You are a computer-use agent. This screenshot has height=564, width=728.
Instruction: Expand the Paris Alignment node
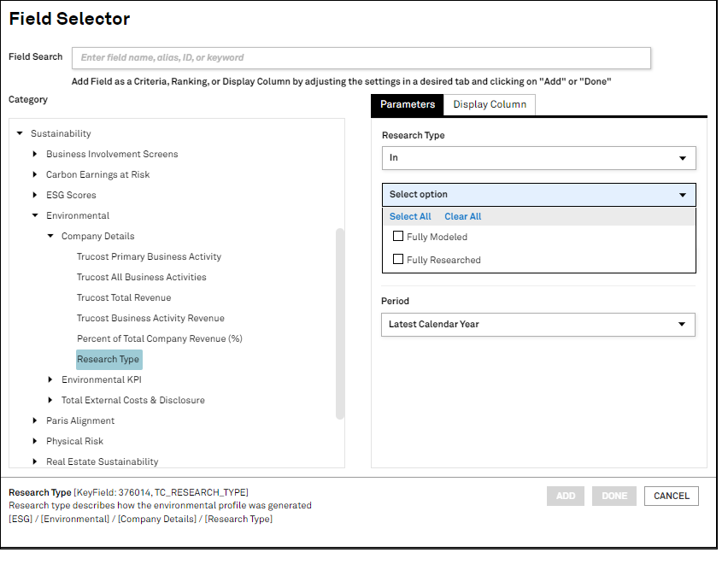click(x=35, y=420)
